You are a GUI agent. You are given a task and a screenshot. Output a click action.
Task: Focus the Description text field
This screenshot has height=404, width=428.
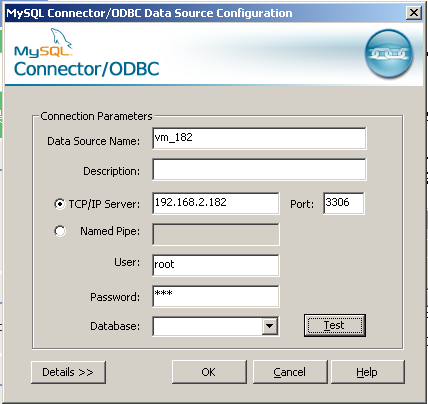point(259,169)
